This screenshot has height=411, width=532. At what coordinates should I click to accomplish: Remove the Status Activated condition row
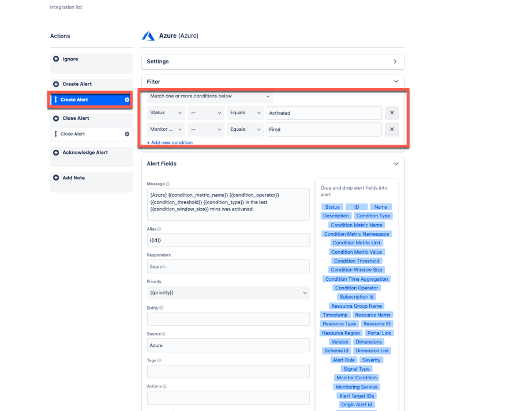click(x=392, y=113)
